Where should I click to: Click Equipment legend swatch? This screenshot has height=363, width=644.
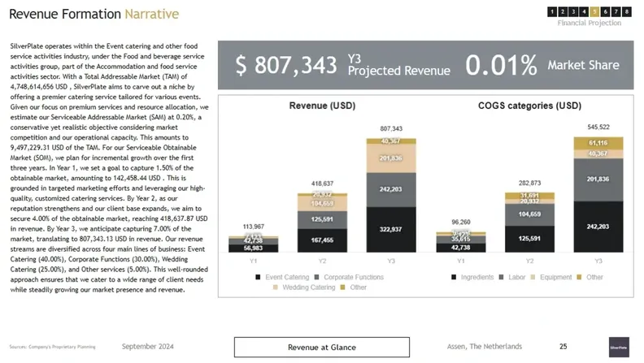[x=532, y=277]
